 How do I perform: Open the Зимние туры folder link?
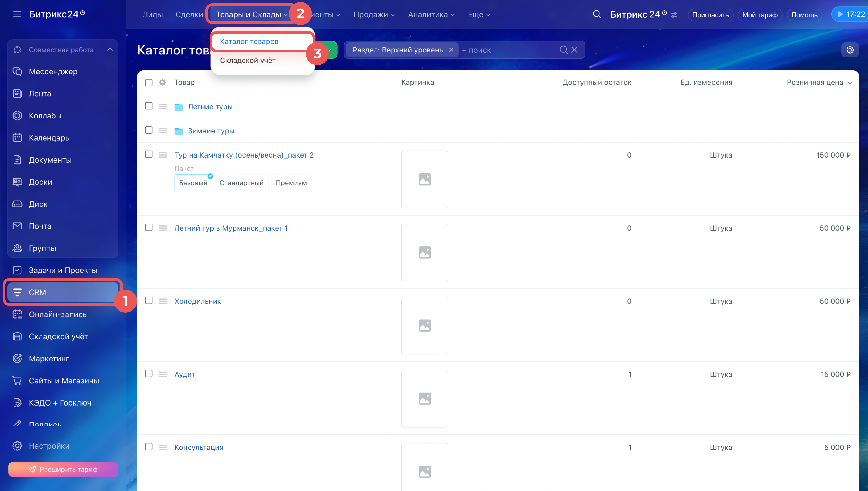211,131
